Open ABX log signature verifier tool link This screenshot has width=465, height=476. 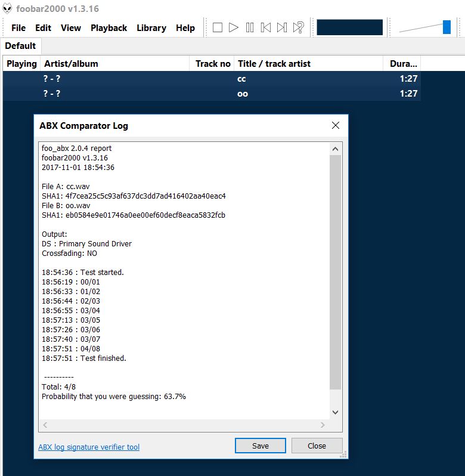tap(89, 447)
